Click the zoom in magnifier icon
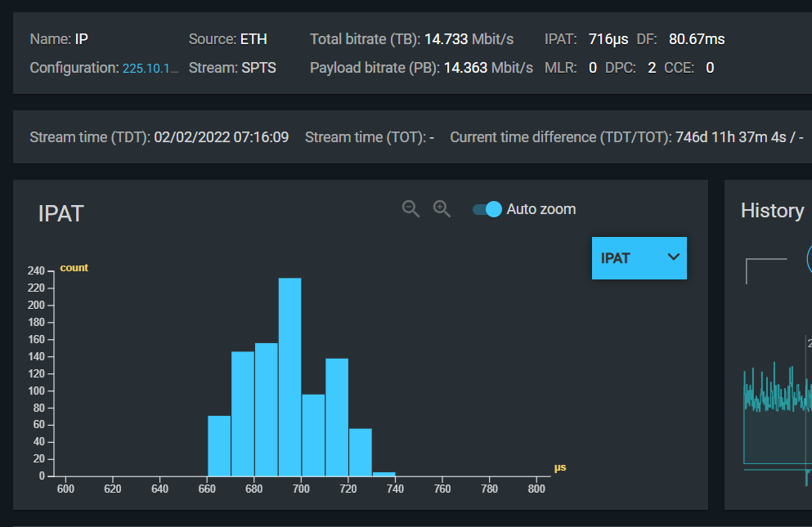Image resolution: width=812 pixels, height=527 pixels. (x=442, y=209)
